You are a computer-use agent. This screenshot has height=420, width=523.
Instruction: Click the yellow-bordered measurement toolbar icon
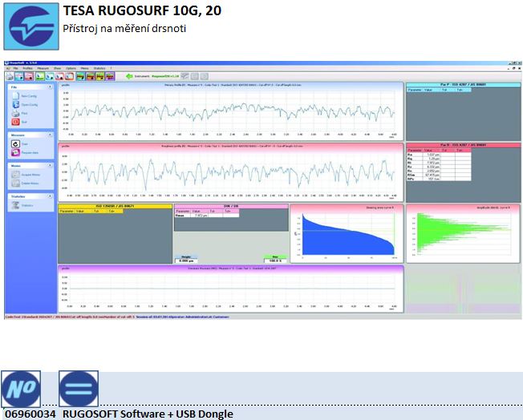100,76
